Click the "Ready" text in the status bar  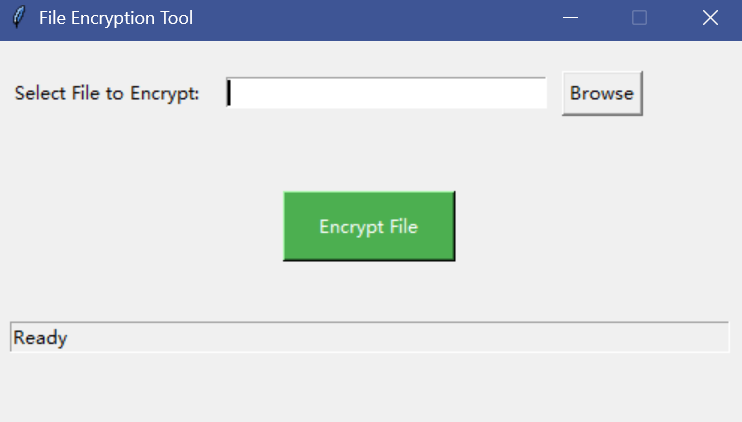tap(40, 338)
